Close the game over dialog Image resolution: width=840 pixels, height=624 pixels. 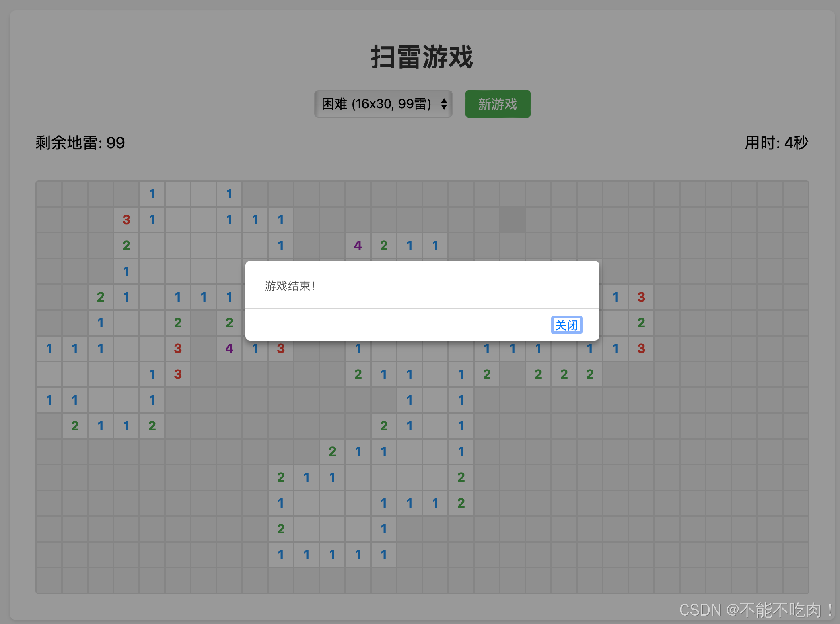coord(566,325)
